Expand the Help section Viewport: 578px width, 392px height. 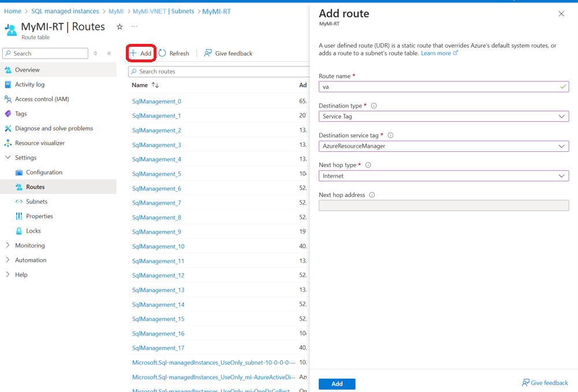tap(8, 274)
